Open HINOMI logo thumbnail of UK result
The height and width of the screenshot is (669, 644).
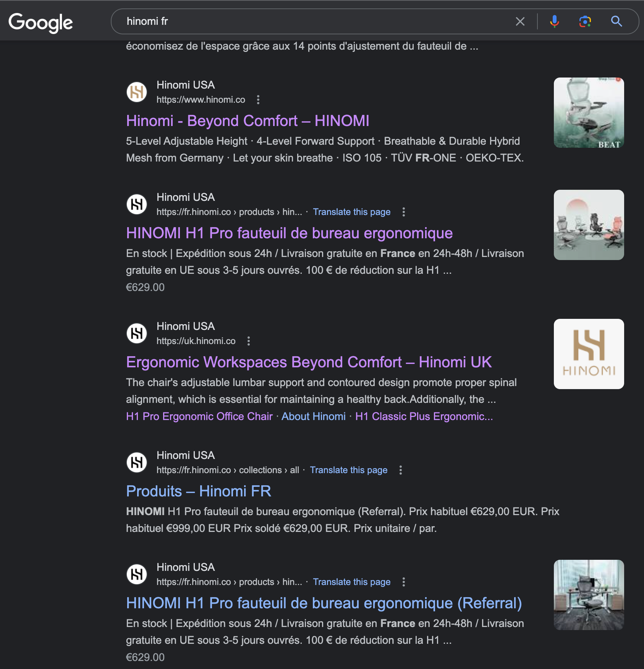(589, 354)
